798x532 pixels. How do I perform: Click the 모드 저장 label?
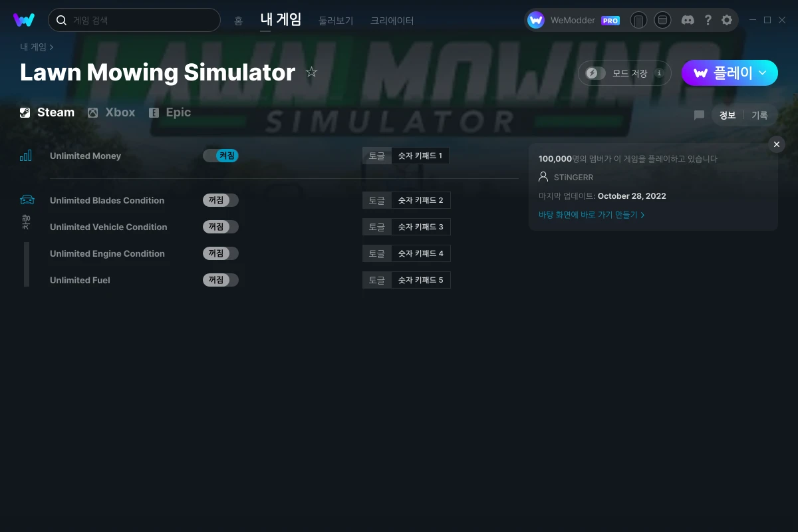630,73
